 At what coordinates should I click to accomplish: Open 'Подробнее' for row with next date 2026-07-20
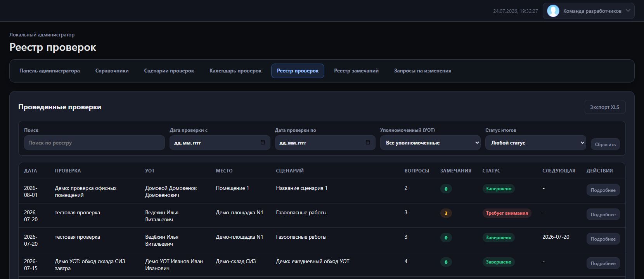tap(603, 239)
